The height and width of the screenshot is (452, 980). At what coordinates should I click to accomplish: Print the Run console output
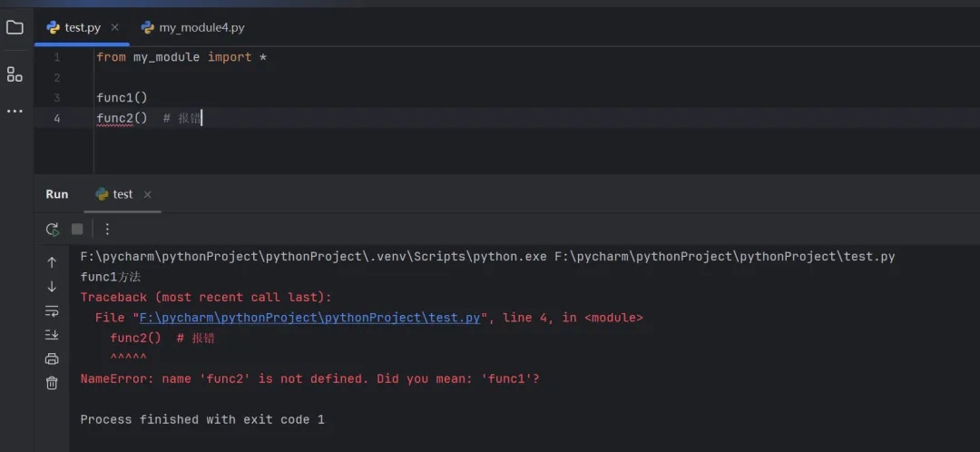click(52, 359)
